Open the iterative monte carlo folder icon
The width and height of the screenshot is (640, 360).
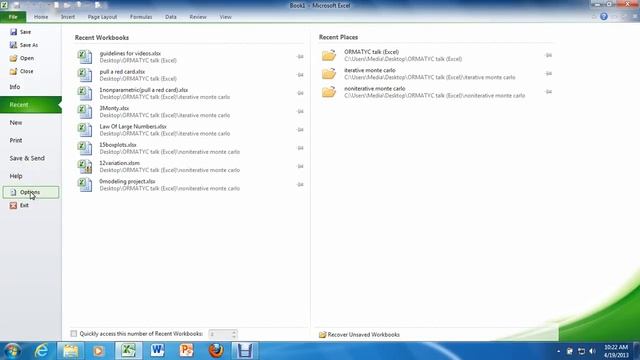click(x=329, y=73)
